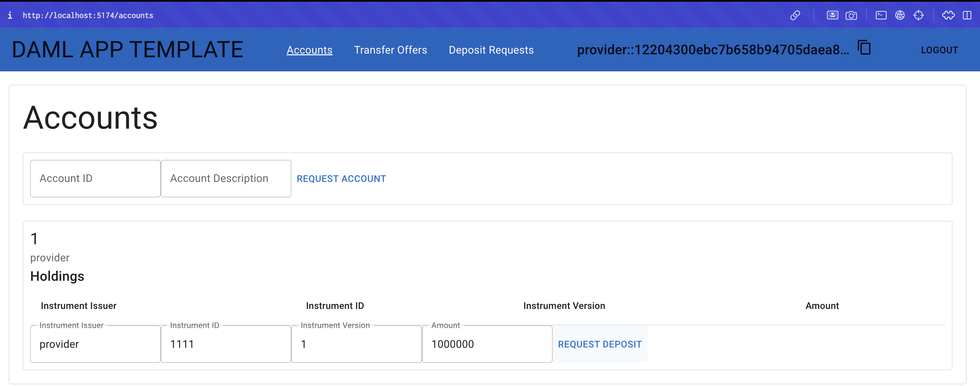Click the provider::12204300ebc7b658b94705daea8… party ID text
The height and width of the screenshot is (386, 980).
[x=713, y=50]
